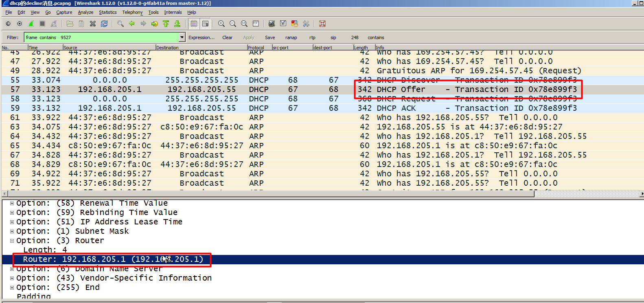644x303 pixels.
Task: Reload this capture file icon
Action: tap(104, 24)
